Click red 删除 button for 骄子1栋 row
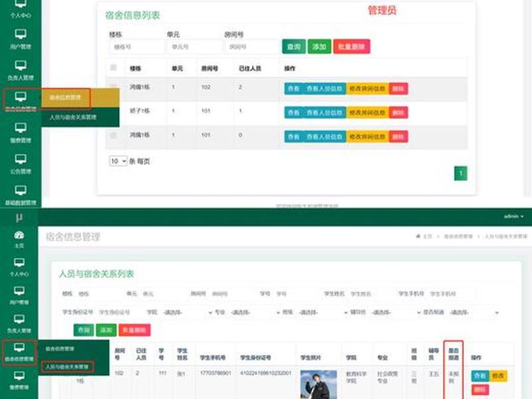 pos(398,112)
